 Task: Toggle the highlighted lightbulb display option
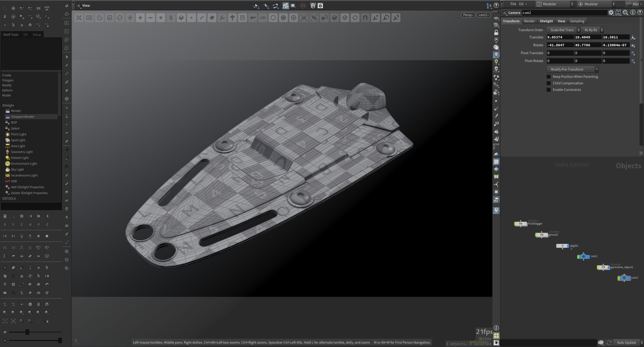pyautogui.click(x=496, y=55)
